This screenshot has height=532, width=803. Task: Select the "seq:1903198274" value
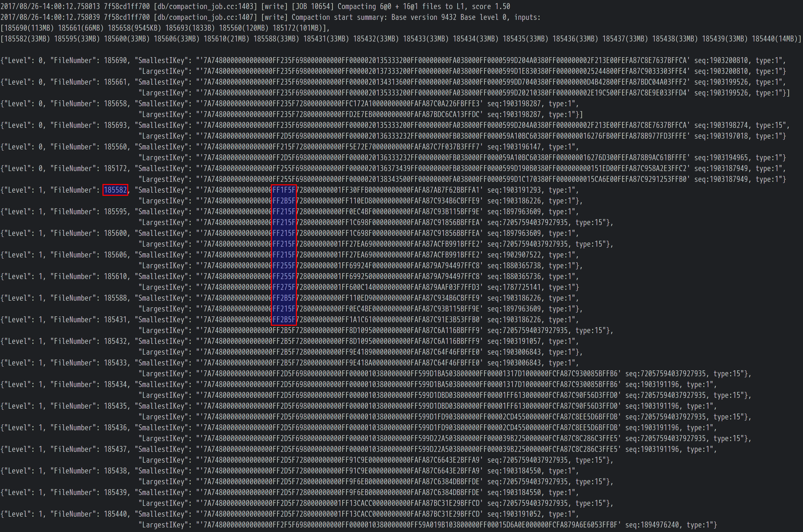[x=721, y=125]
